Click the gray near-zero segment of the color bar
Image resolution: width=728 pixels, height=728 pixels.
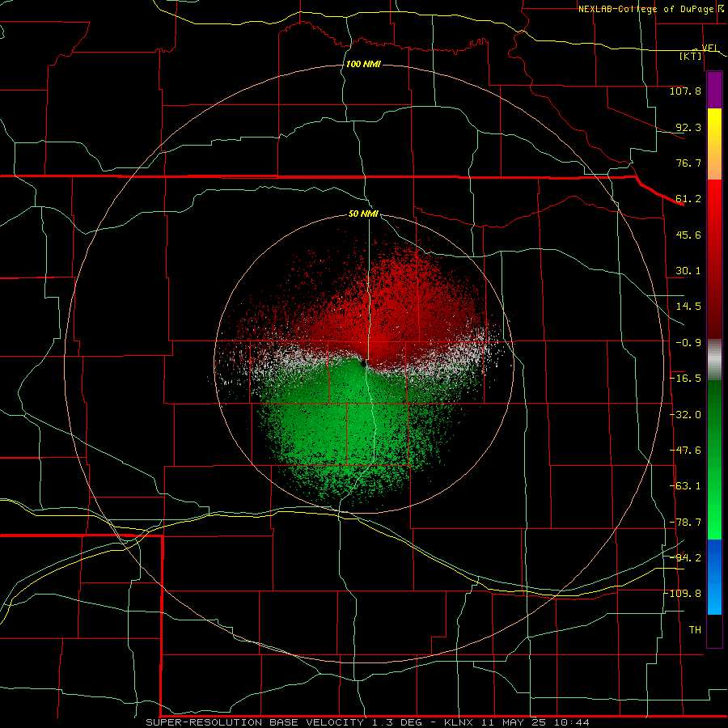[x=714, y=359]
